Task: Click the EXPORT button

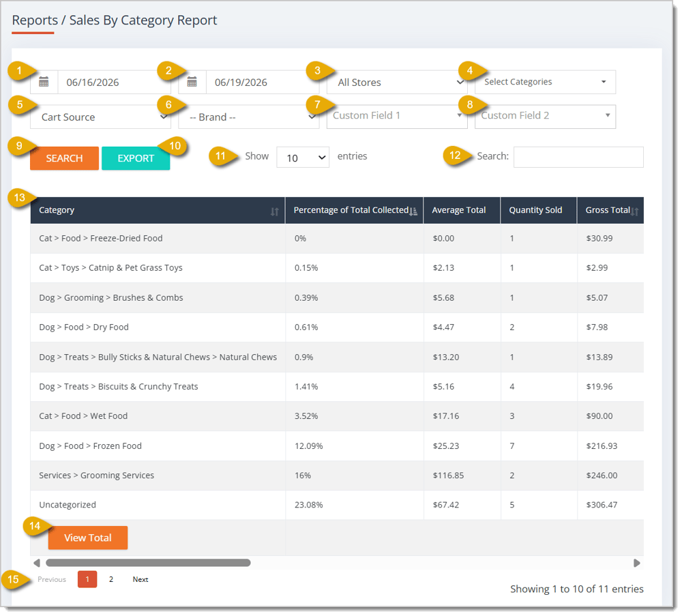Action: pos(136,158)
